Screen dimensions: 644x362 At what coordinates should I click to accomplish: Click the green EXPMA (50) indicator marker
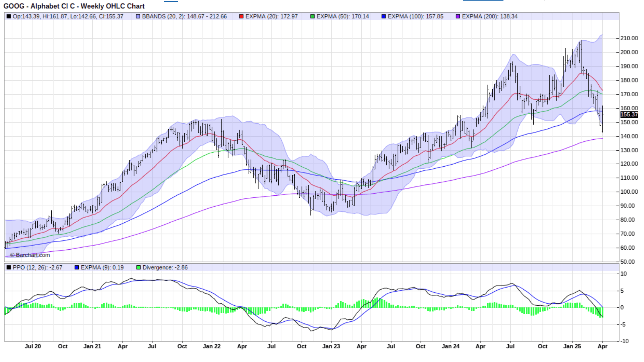point(312,17)
